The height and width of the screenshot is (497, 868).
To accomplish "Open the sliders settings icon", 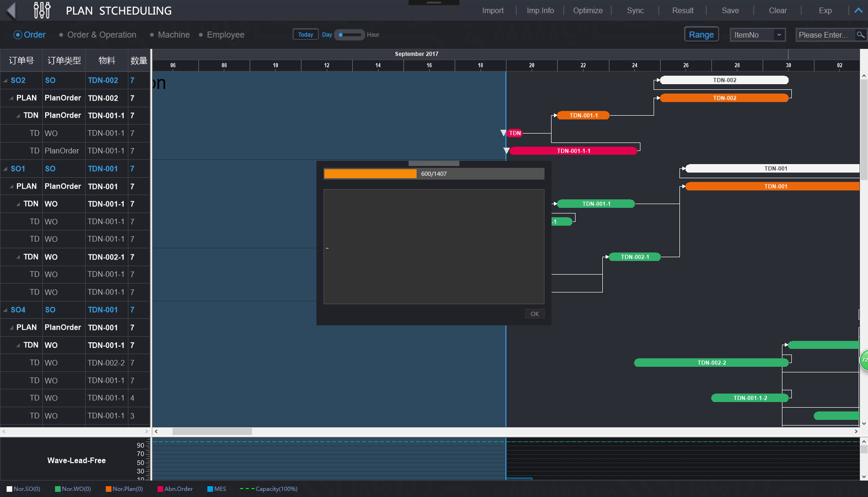I will pyautogui.click(x=42, y=10).
